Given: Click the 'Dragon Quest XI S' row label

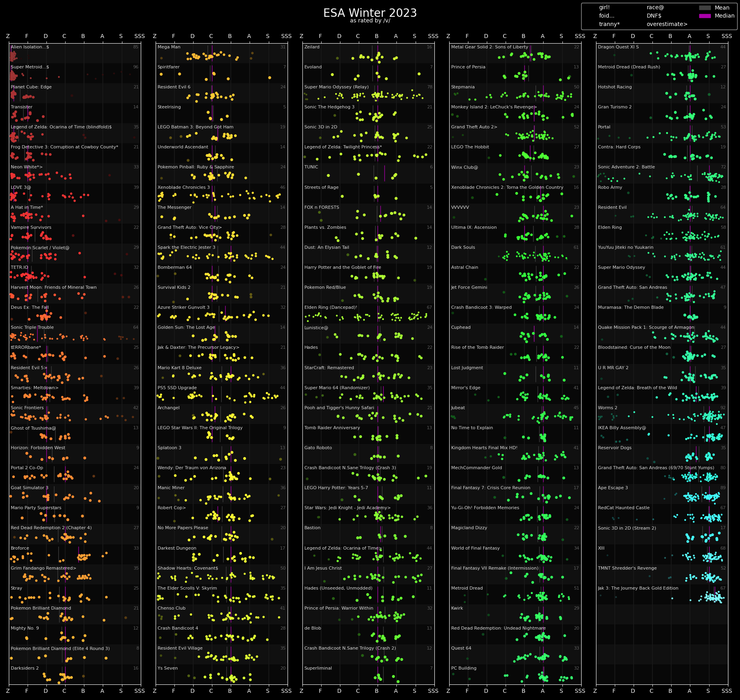Looking at the screenshot, I should [618, 47].
